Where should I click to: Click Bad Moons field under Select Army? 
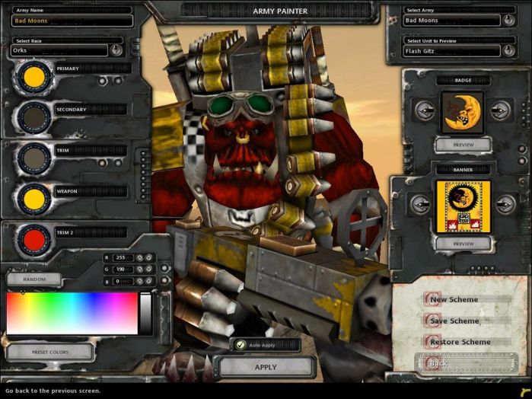[x=451, y=21]
